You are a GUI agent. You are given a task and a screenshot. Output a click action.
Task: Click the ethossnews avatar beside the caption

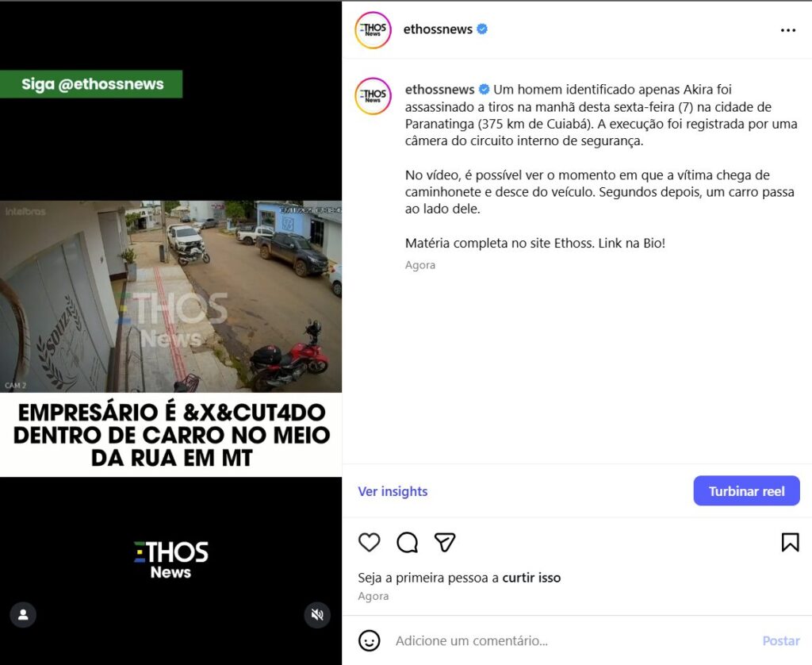click(x=373, y=96)
